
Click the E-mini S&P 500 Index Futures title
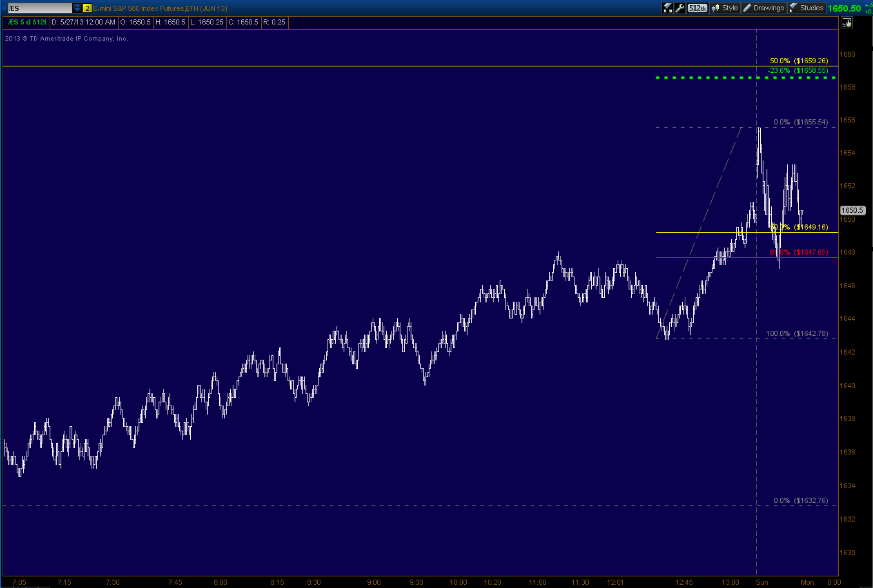(x=161, y=8)
